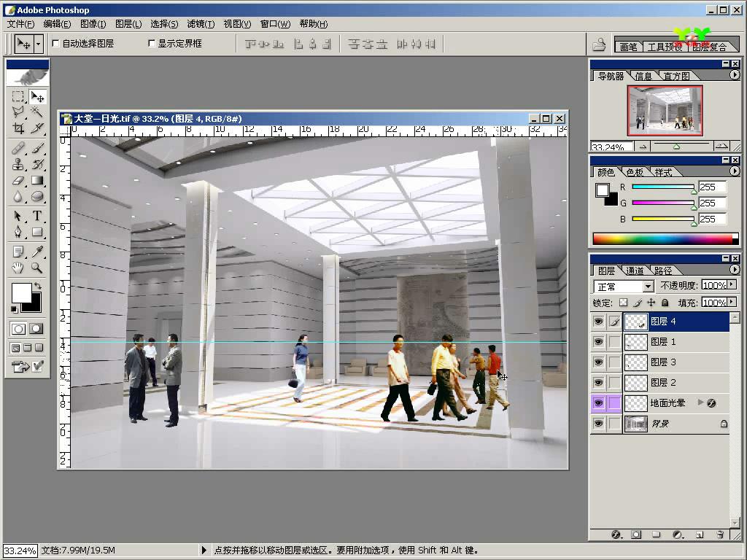The width and height of the screenshot is (747, 560).
Task: Select the Magic Wand tool
Action: 36,112
